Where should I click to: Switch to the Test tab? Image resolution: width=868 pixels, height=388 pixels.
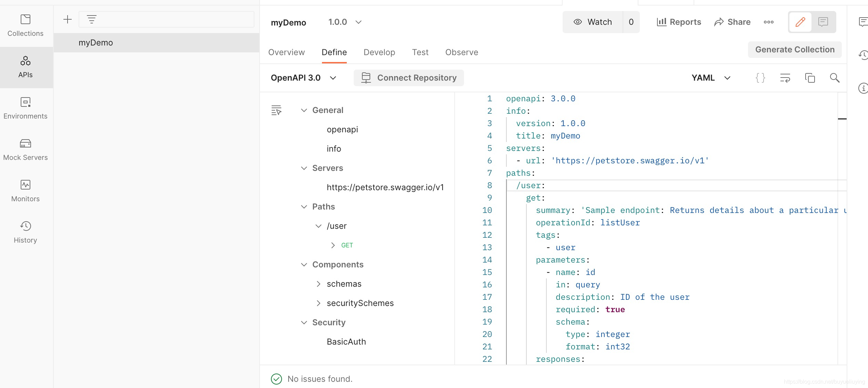420,52
